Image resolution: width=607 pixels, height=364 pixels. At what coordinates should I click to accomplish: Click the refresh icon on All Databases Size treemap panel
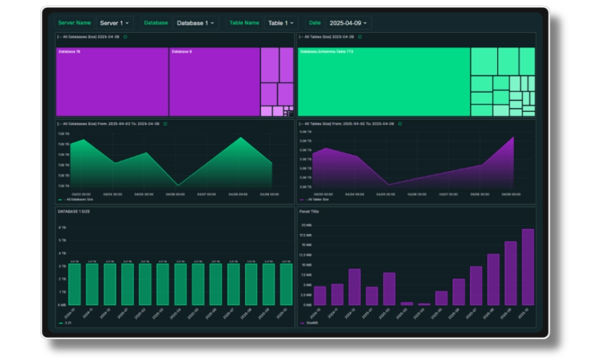[126, 37]
